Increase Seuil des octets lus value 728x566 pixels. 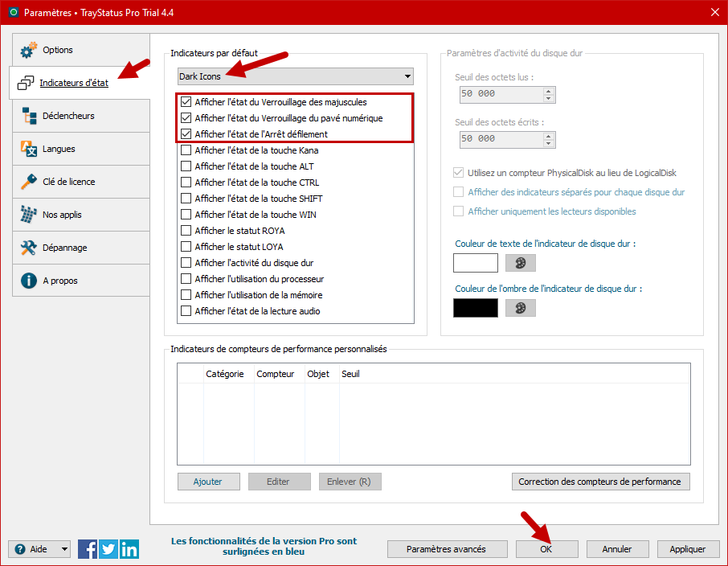click(x=548, y=91)
